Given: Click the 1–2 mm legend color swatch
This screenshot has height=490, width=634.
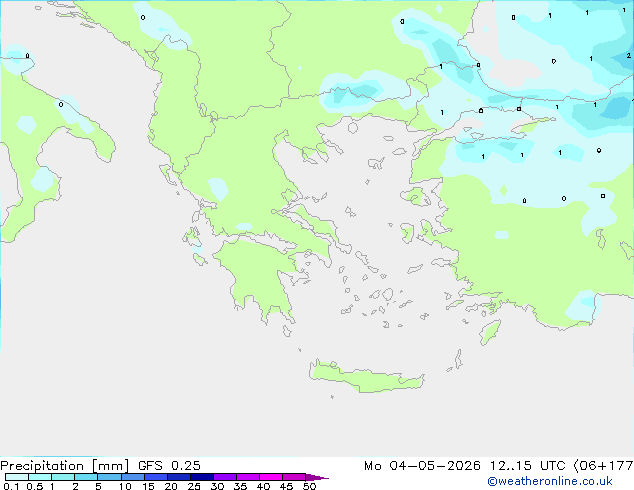Looking at the screenshot, I should tap(63, 477).
